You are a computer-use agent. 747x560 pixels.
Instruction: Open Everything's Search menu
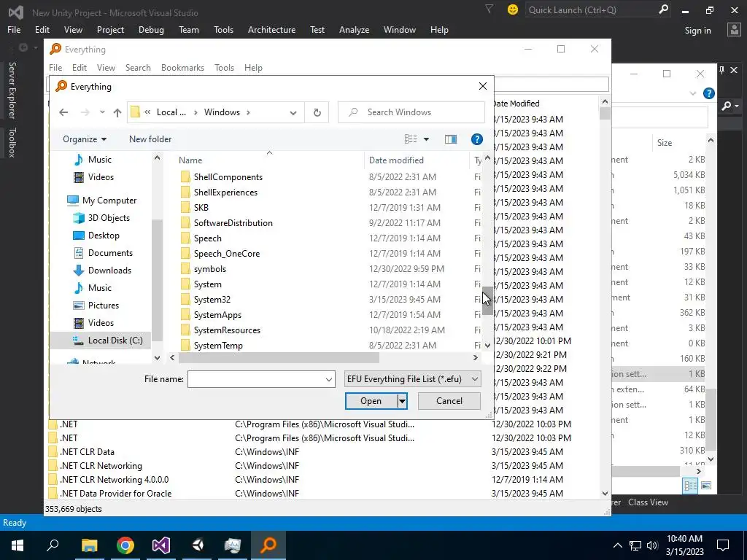click(138, 68)
